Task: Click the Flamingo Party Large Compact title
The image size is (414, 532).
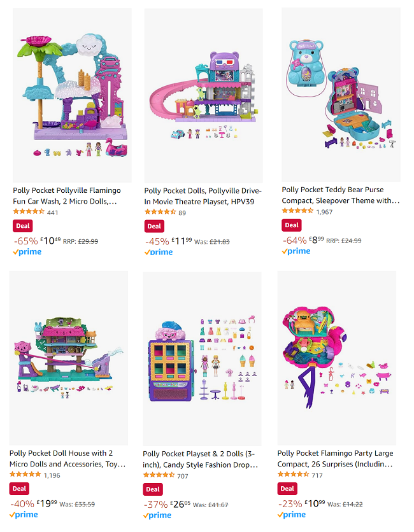Action: coord(335,458)
